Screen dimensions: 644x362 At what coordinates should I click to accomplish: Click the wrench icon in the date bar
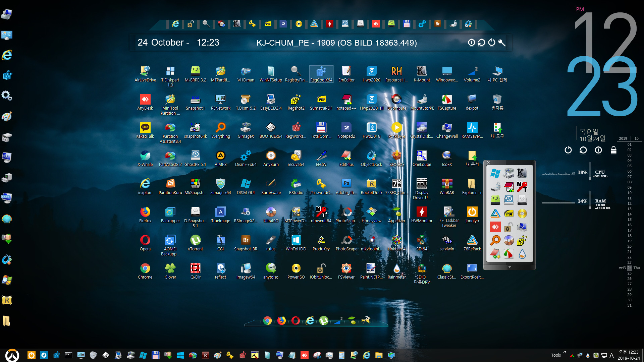[x=502, y=43]
